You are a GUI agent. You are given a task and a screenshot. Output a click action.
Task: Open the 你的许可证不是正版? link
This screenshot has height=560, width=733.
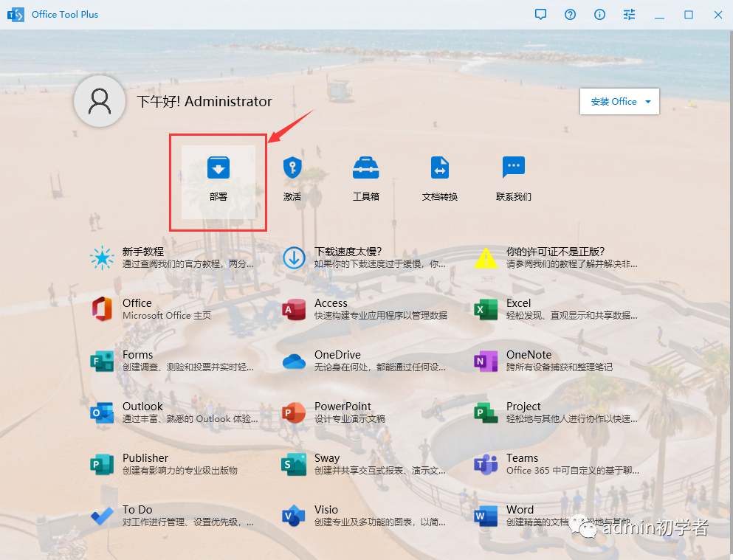(x=555, y=252)
